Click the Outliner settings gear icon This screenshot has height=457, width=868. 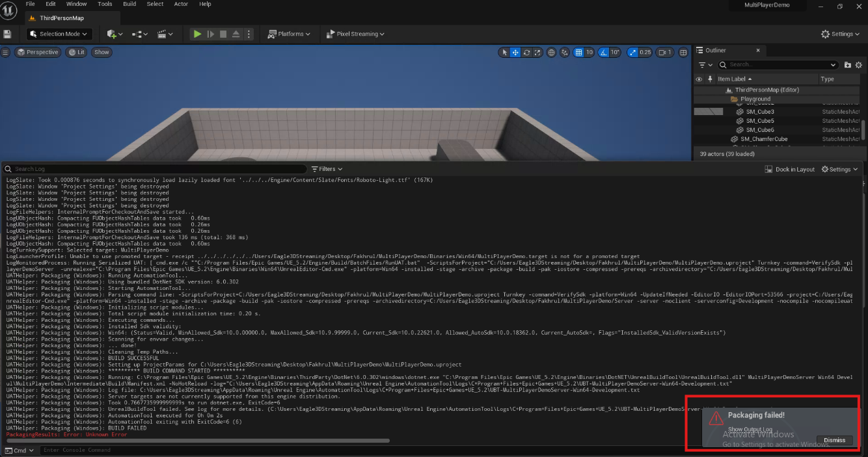click(x=858, y=65)
